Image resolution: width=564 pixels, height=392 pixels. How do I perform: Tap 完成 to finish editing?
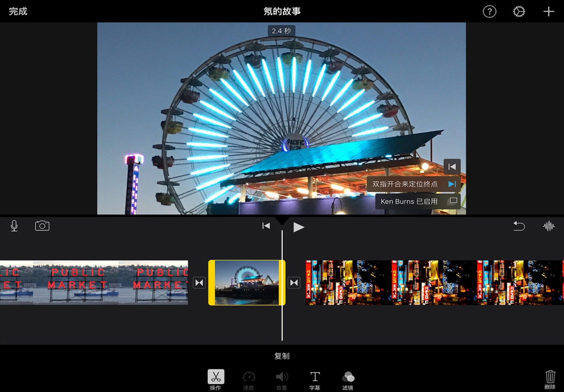[x=18, y=11]
